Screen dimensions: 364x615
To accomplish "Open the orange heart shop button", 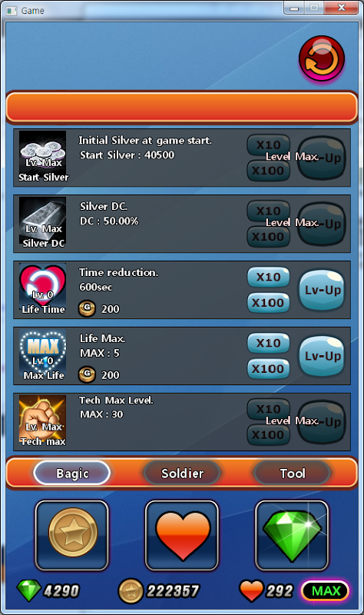I will click(182, 535).
